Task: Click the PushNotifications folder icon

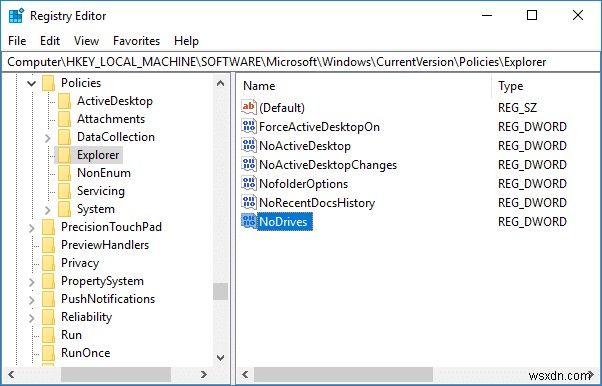Action: click(x=48, y=300)
